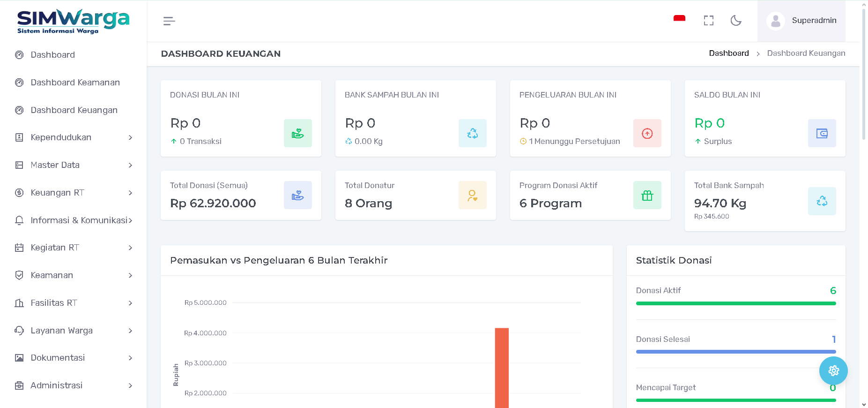868x408 pixels.
Task: Open the Layanan Warga menu
Action: pos(74,331)
